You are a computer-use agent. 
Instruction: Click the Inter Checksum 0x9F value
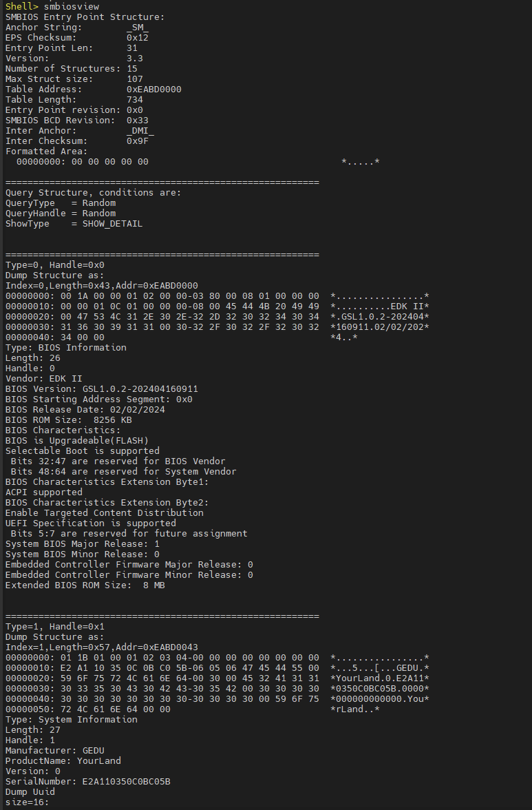point(137,141)
